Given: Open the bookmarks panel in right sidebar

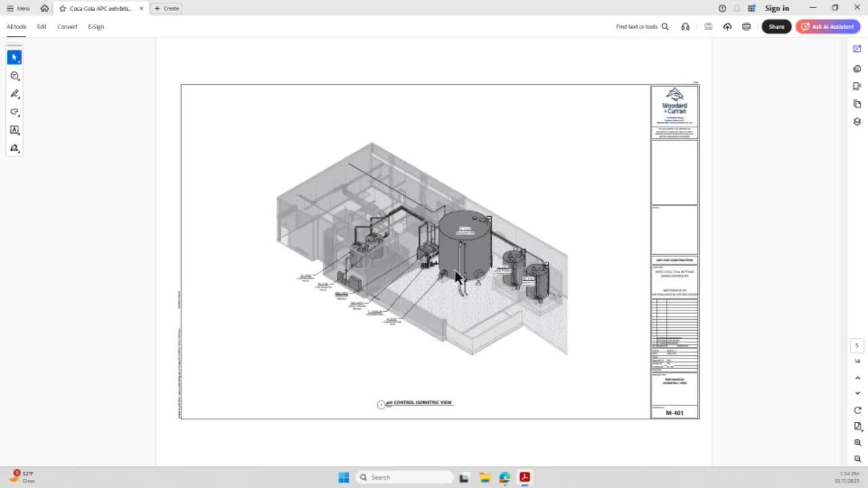Looking at the screenshot, I should coord(857,86).
